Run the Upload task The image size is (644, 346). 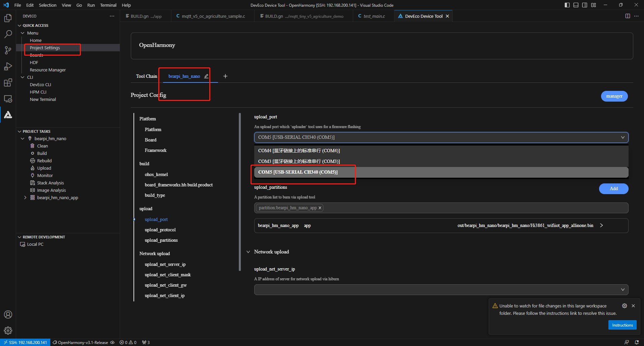(44, 168)
